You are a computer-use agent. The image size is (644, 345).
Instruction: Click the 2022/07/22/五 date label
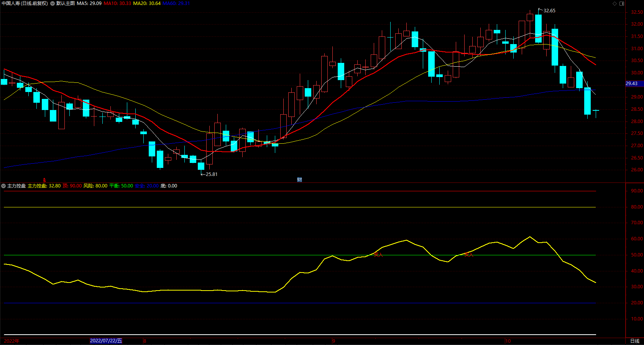(x=106, y=341)
